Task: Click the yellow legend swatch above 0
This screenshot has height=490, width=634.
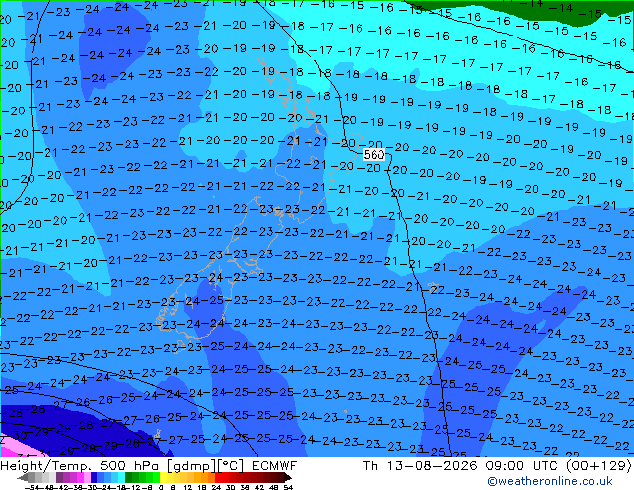Action: click(x=163, y=477)
